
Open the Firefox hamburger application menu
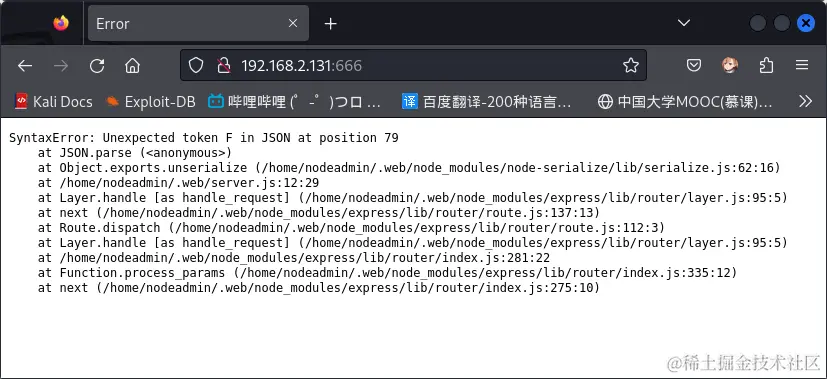(x=802, y=65)
